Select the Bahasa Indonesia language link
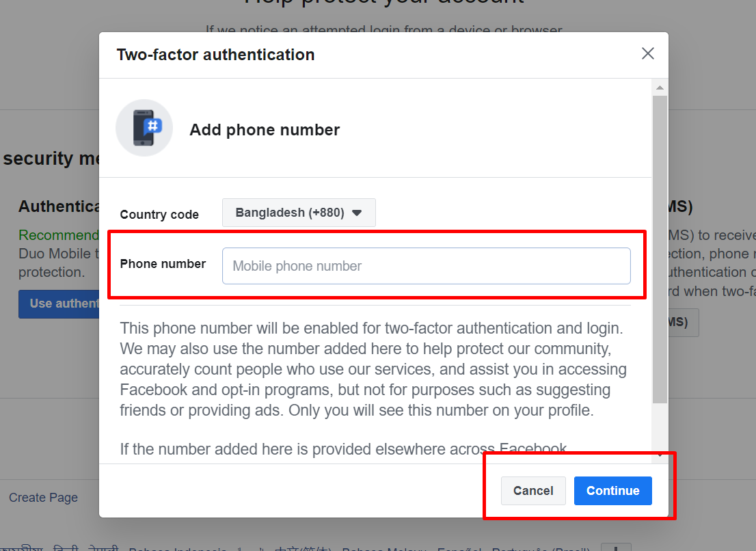 click(x=178, y=548)
